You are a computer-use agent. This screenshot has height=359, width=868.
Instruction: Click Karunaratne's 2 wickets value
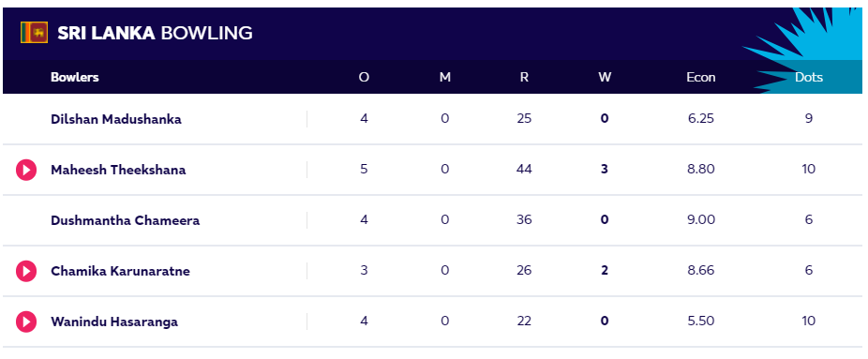click(604, 271)
